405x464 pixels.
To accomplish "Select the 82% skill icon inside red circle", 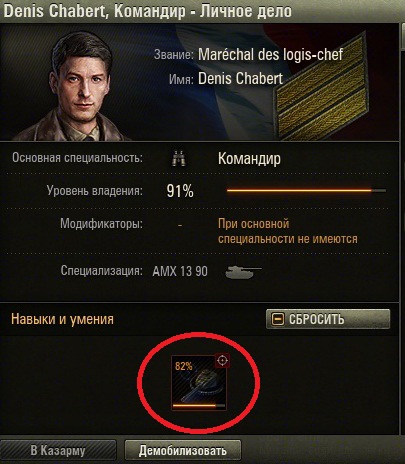I will click(199, 382).
